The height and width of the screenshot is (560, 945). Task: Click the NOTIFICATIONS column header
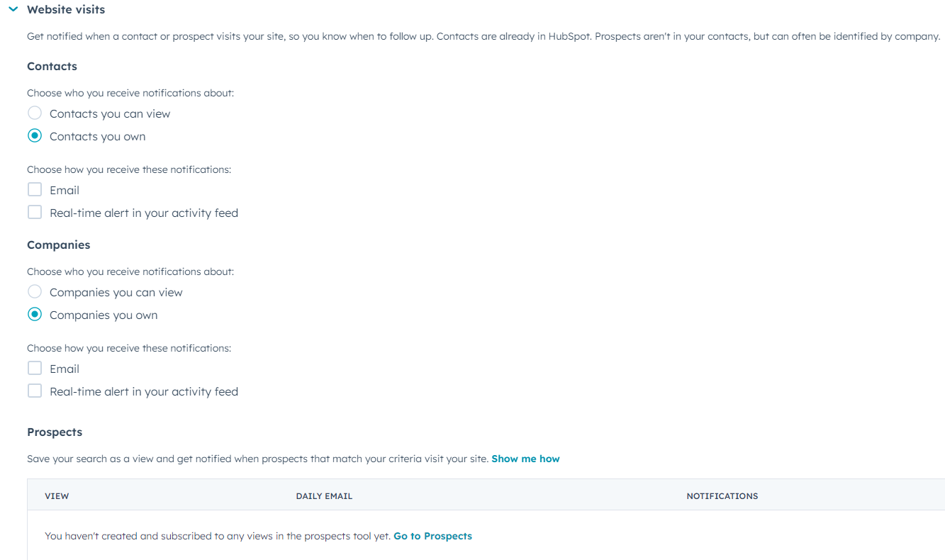[722, 496]
